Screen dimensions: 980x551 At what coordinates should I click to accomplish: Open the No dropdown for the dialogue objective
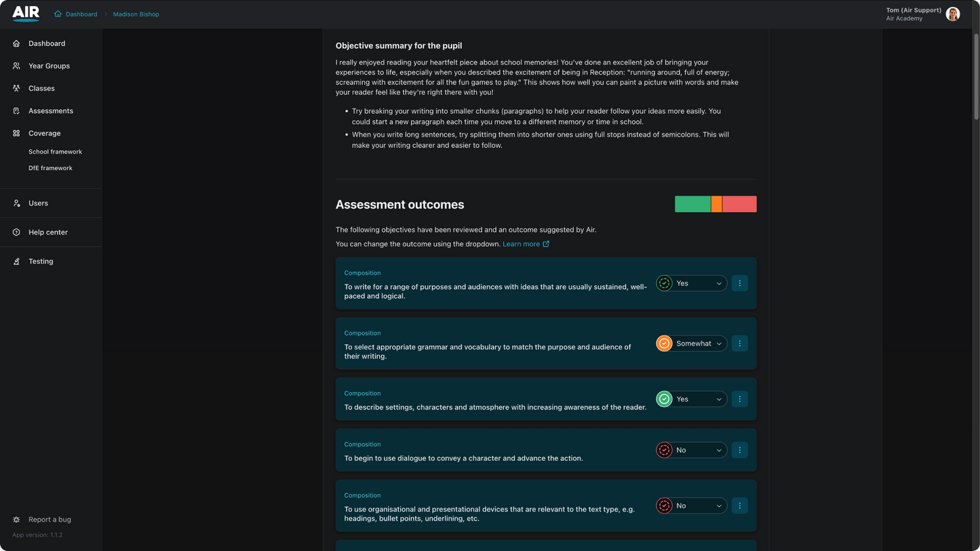point(690,449)
